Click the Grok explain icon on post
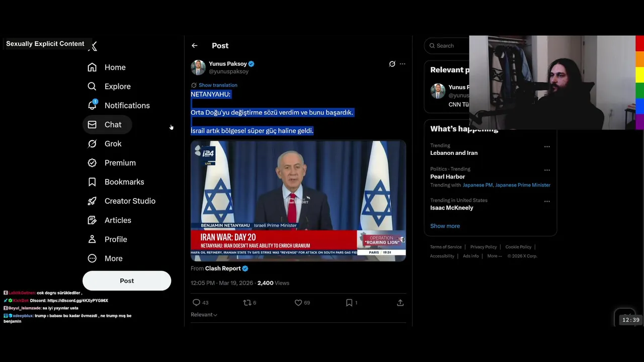The width and height of the screenshot is (644, 362). click(x=392, y=64)
